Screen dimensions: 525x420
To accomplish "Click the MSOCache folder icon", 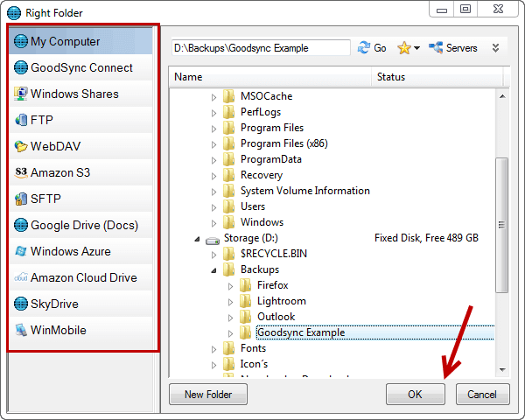I will pos(228,96).
